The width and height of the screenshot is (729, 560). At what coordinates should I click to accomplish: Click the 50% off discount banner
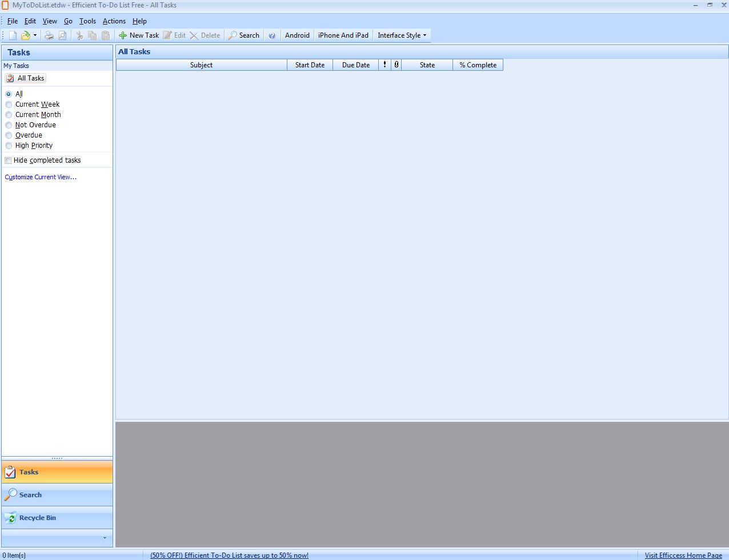tap(229, 555)
